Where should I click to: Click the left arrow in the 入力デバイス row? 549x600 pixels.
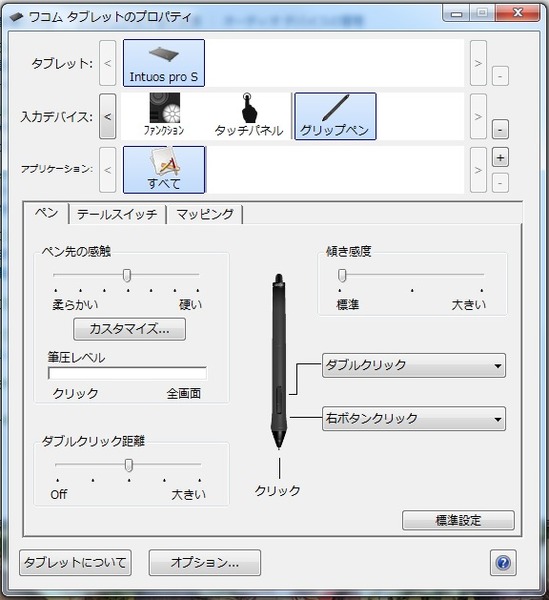[x=108, y=116]
